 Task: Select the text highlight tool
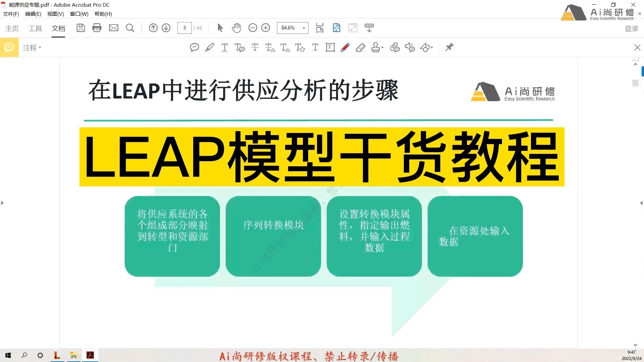tap(210, 47)
